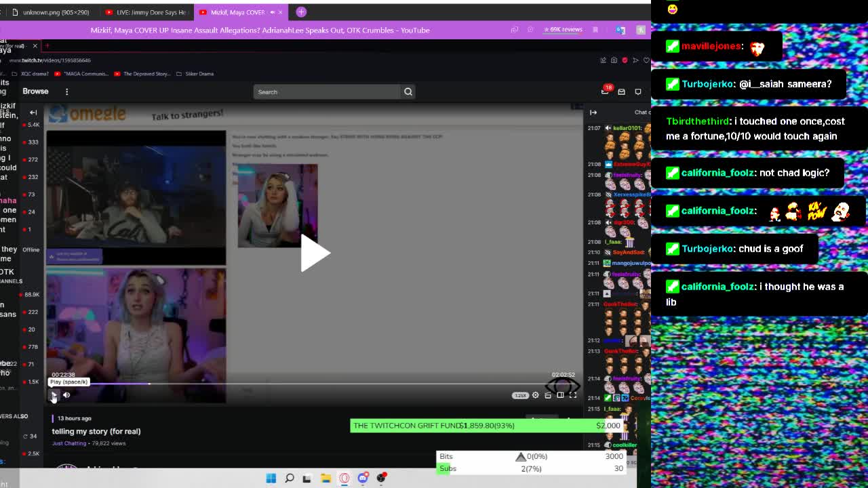Screen dimensions: 868x488
Task: Open Windows taskbar search
Action: (290, 478)
